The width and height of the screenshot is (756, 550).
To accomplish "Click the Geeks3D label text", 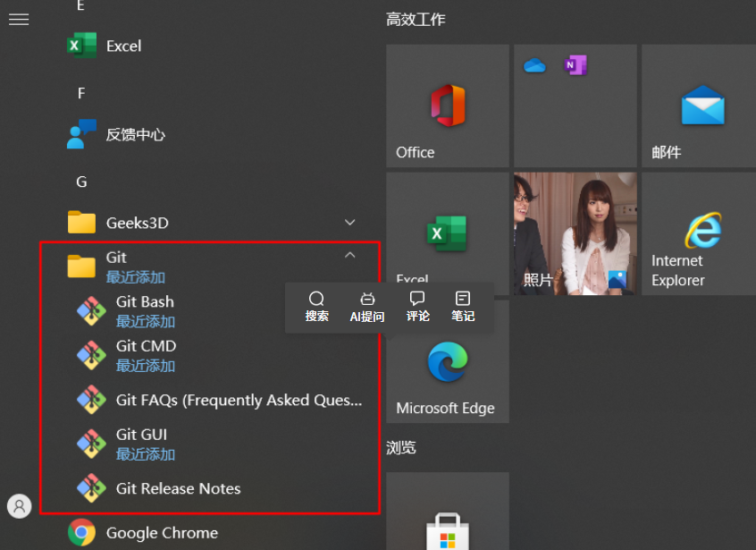I will [138, 223].
